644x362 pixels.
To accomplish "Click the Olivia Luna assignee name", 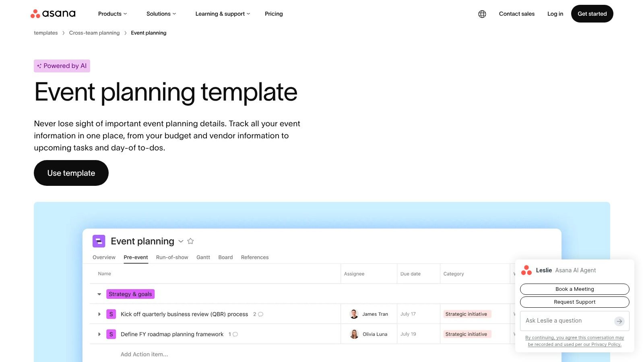I will (375, 334).
